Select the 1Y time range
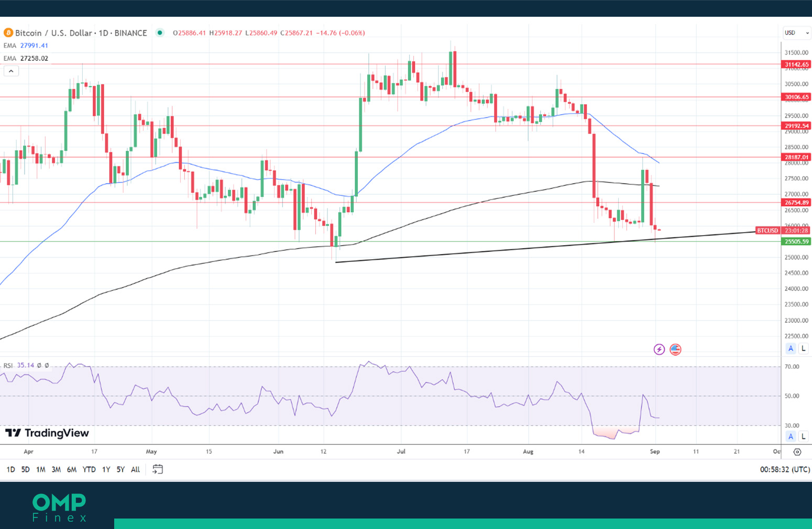Image resolution: width=812 pixels, height=529 pixels. pos(106,469)
